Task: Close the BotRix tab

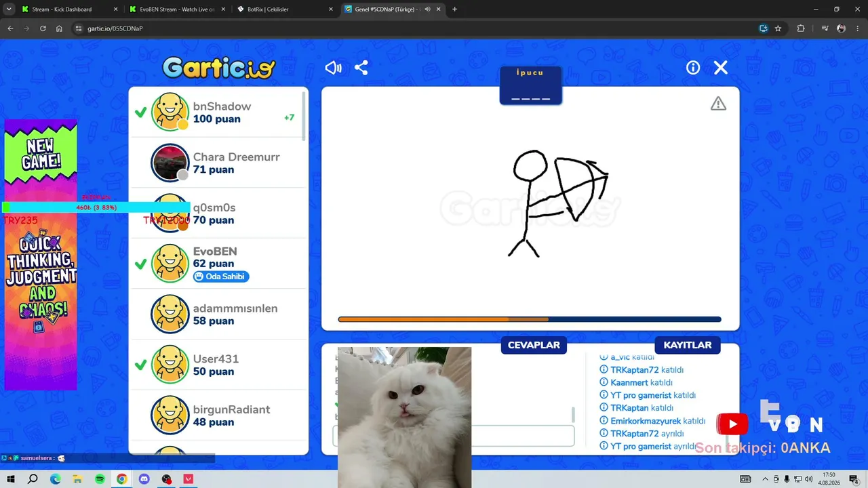Action: click(x=331, y=9)
